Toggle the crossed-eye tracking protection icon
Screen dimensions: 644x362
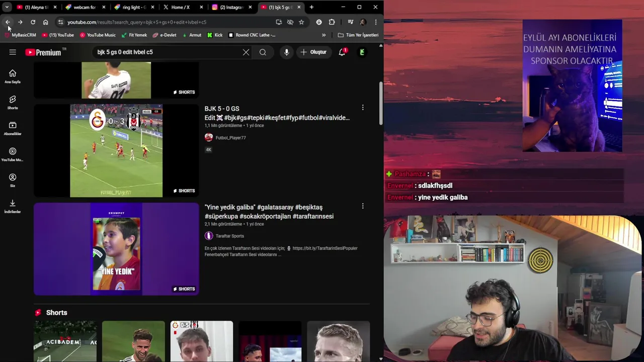tap(290, 22)
